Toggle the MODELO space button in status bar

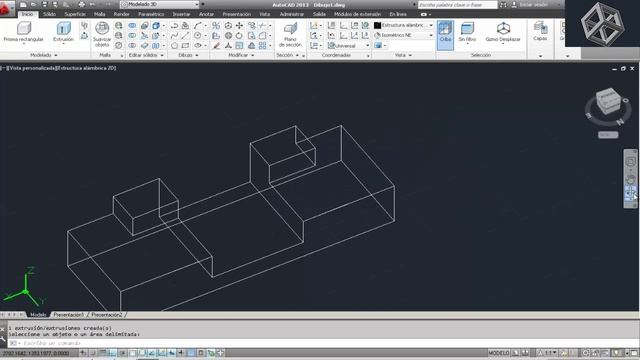498,353
